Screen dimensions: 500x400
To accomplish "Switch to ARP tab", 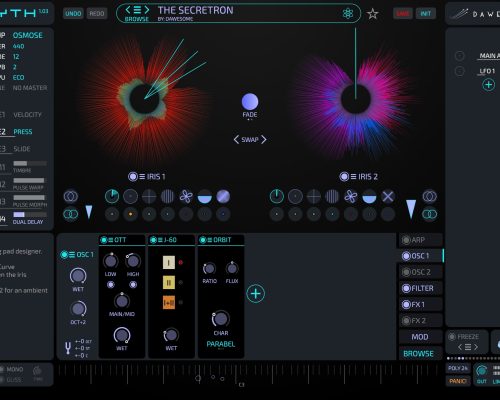I will tap(420, 240).
